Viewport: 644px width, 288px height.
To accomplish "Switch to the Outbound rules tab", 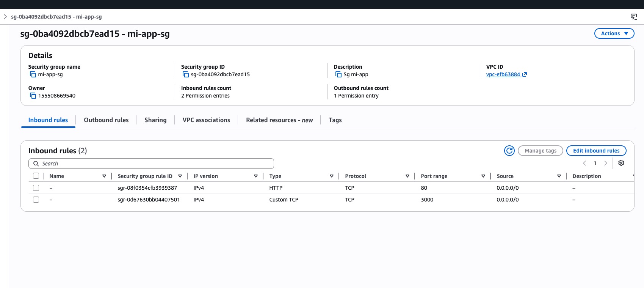I will (x=106, y=120).
